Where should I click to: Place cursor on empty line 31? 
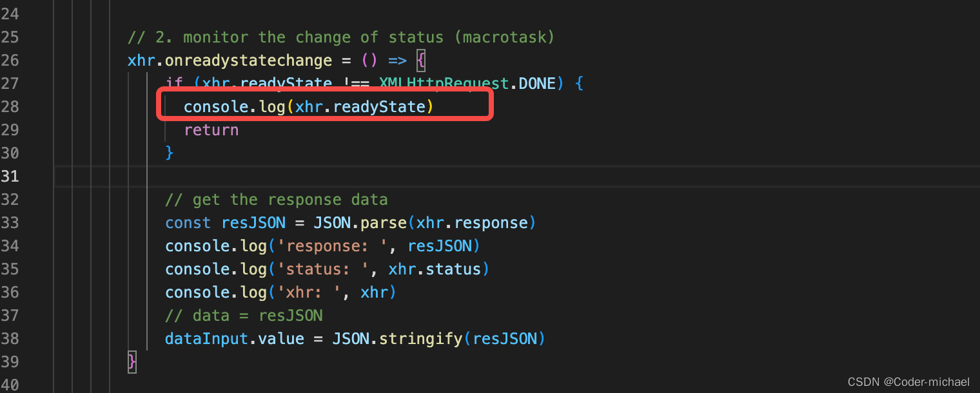click(x=516, y=176)
